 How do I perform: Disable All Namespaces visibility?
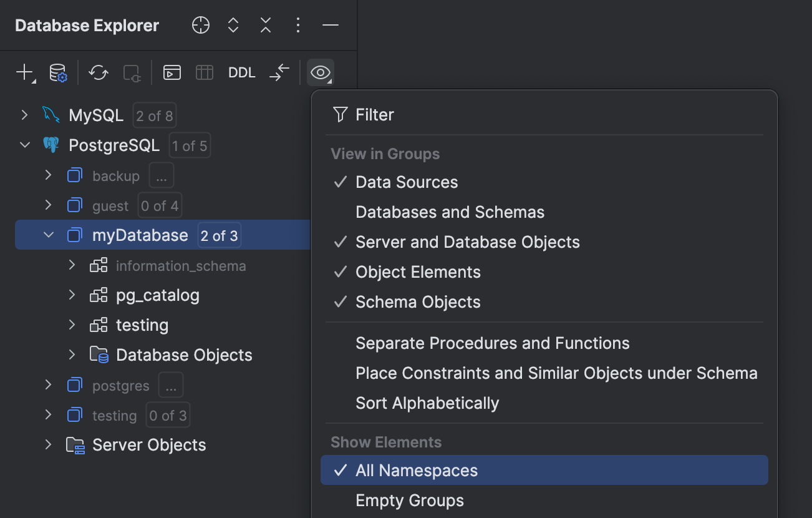(x=417, y=471)
